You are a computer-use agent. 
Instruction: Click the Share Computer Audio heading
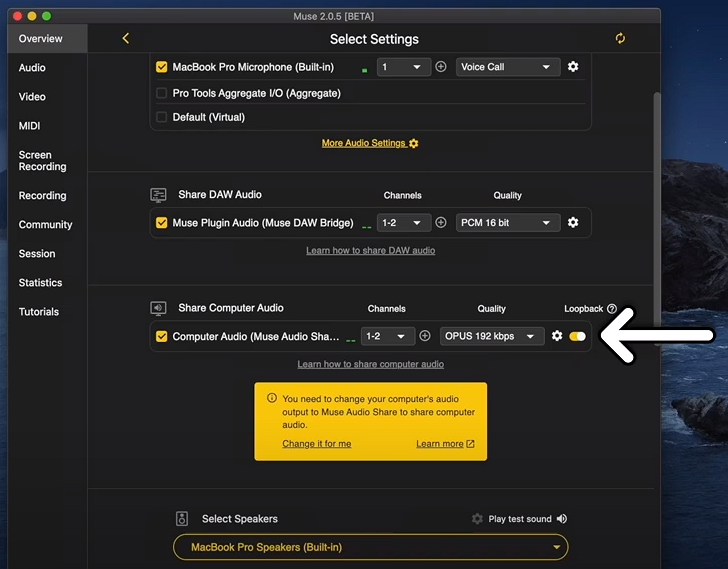coord(231,308)
